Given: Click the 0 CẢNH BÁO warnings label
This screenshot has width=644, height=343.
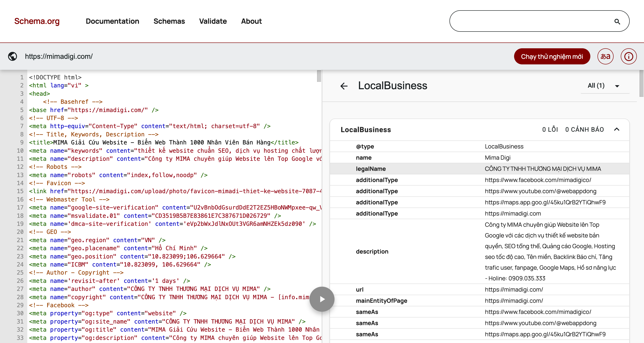Looking at the screenshot, I should point(584,129).
